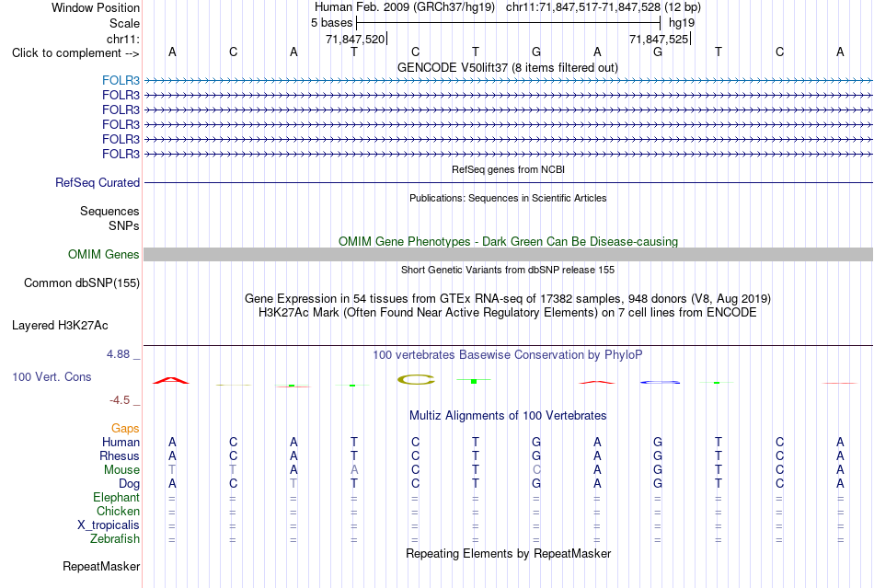
Task: Click the H3K27Ac Mark ENCODE track title
Action: pyautogui.click(x=508, y=312)
